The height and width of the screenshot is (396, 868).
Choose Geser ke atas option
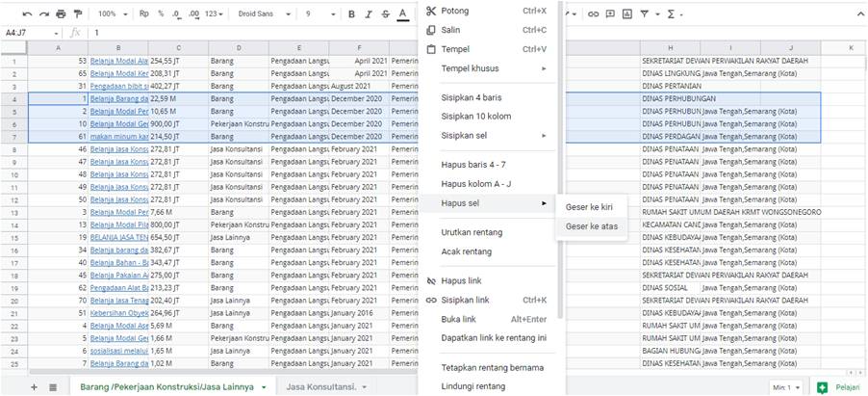click(591, 226)
